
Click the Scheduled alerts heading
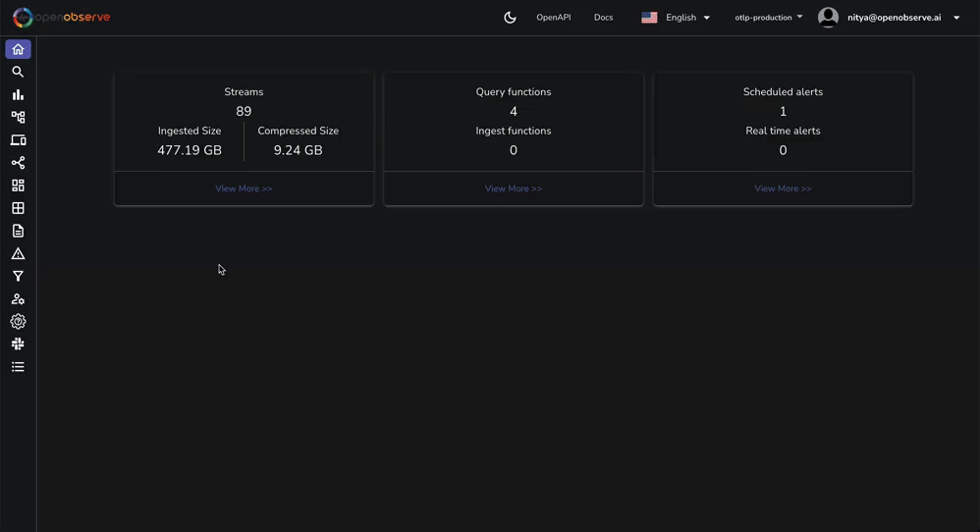(x=783, y=92)
